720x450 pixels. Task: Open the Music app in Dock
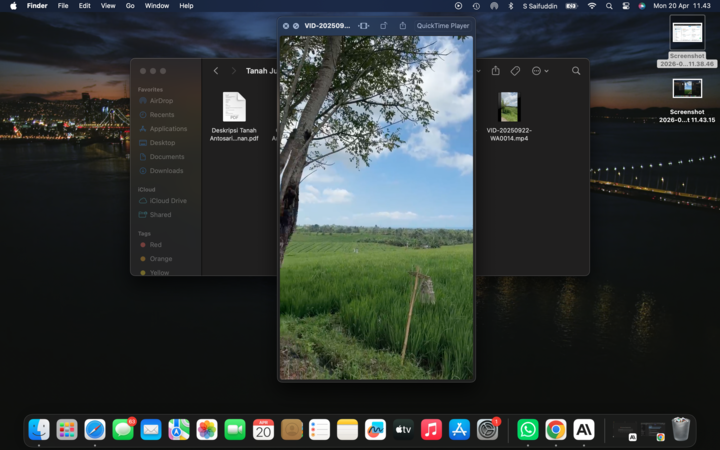[x=431, y=429]
